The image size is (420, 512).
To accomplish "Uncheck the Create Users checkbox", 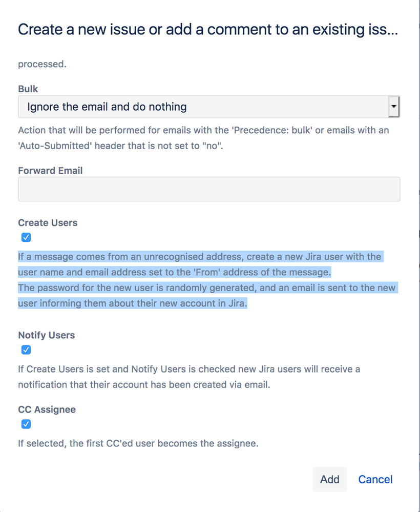I will tap(26, 237).
